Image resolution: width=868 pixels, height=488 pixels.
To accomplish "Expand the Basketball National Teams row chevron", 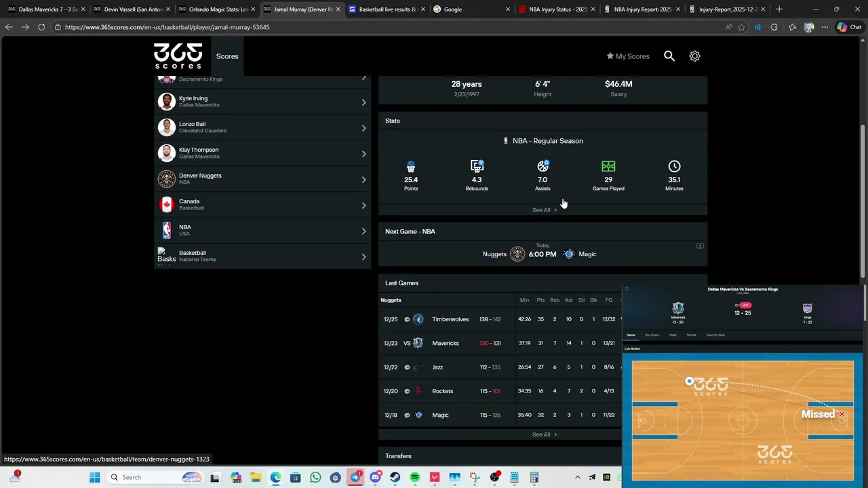I will (363, 257).
